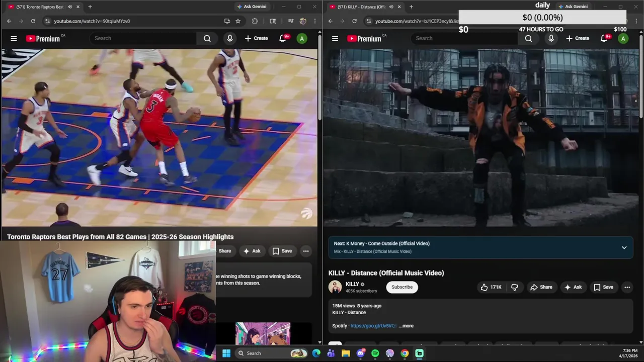Click the YouTube search field in right window
Image resolution: width=644 pixels, height=362 pixels.
464,38
